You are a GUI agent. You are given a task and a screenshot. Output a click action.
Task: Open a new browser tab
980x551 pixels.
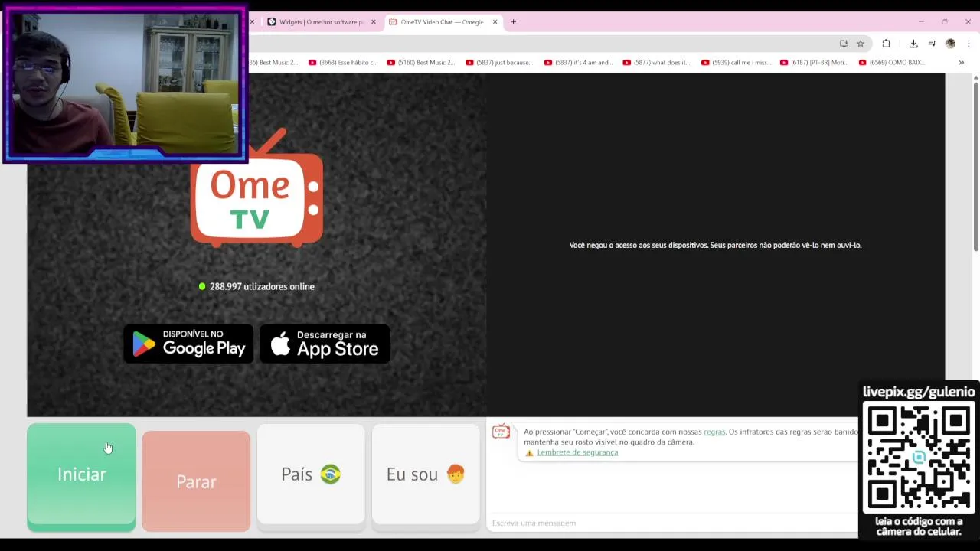point(513,22)
